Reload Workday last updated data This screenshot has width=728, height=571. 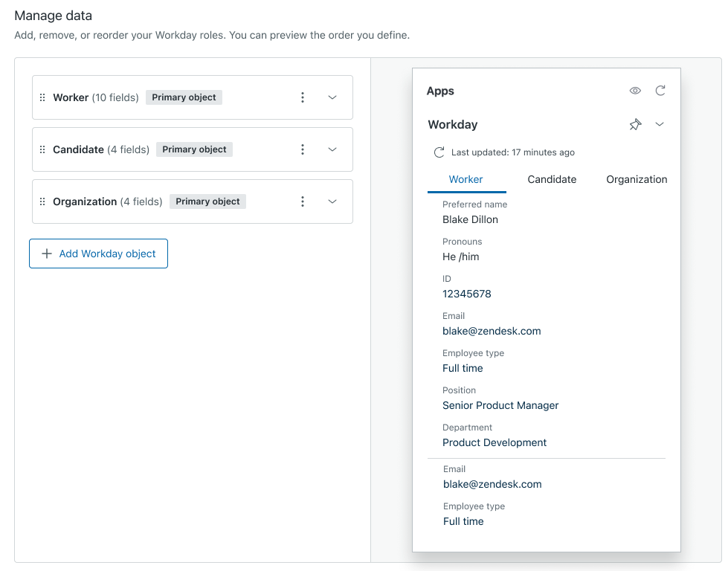(439, 152)
